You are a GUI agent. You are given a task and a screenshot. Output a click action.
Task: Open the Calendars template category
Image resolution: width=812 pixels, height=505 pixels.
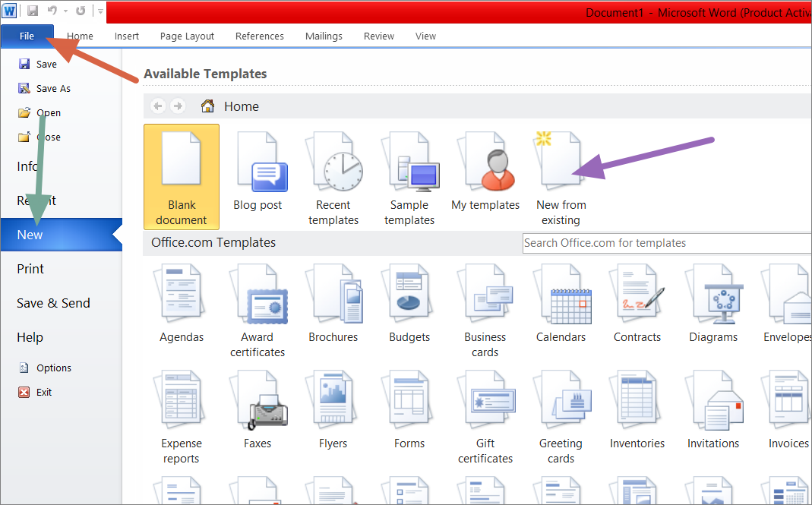click(x=561, y=305)
